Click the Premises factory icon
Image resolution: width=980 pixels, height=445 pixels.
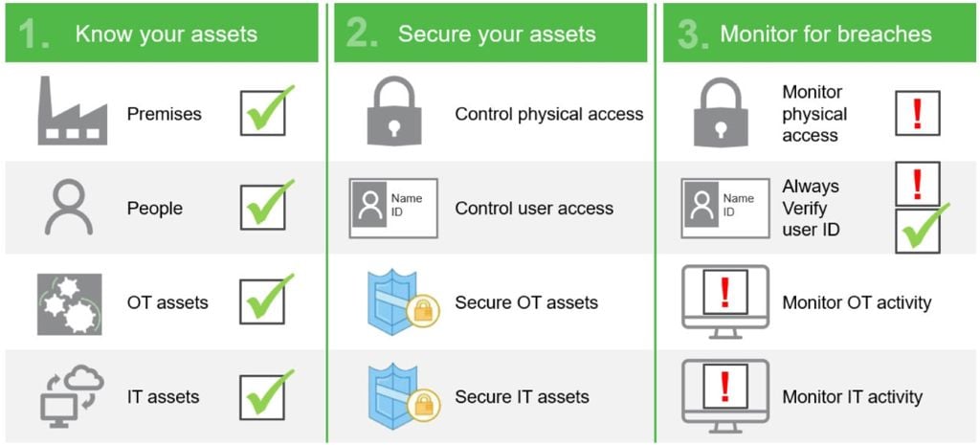pyautogui.click(x=73, y=111)
